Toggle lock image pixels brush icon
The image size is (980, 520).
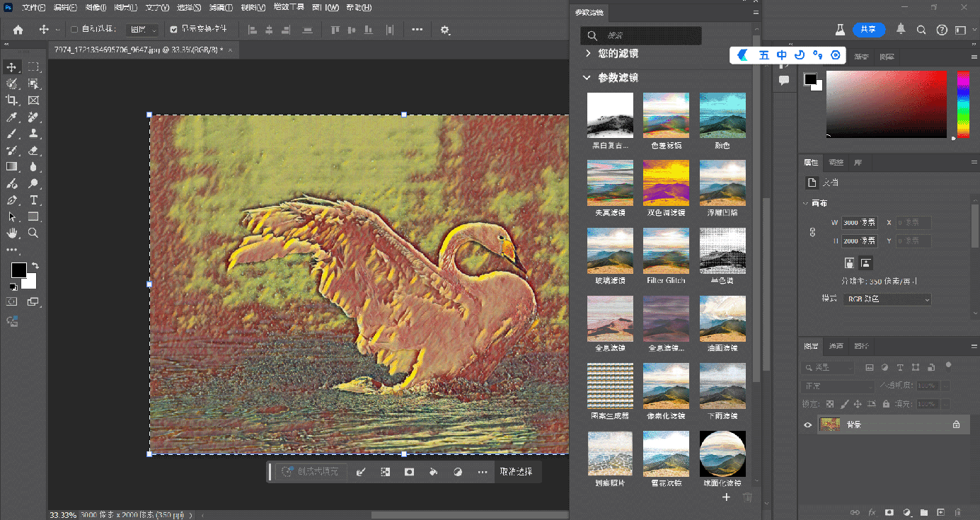[843, 404]
